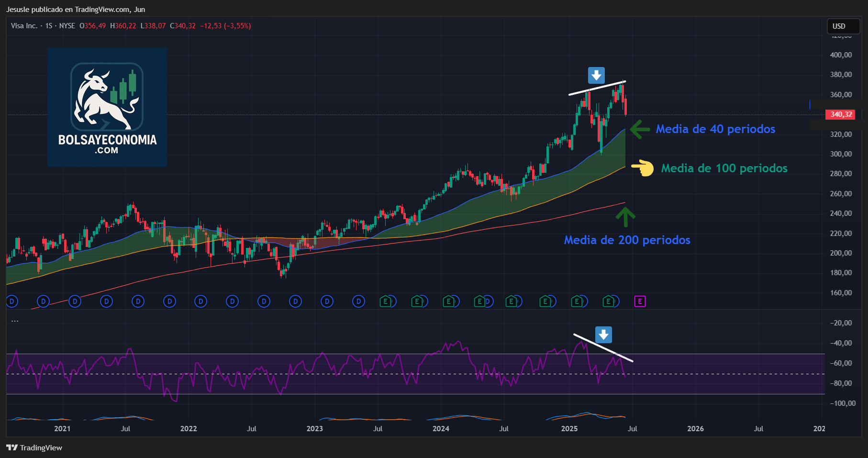Click the leftmost dividend D marker on the chart
Viewport: 868px width, 458px height.
(12, 302)
